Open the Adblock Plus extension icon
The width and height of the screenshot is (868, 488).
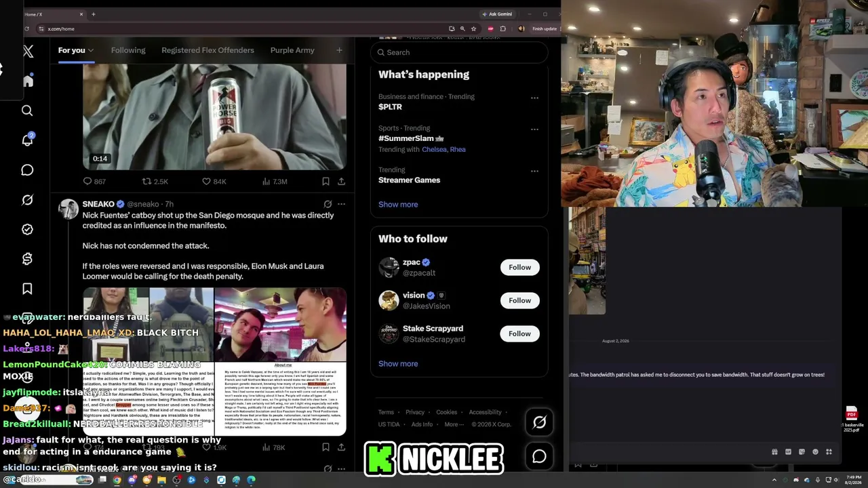[x=490, y=28]
